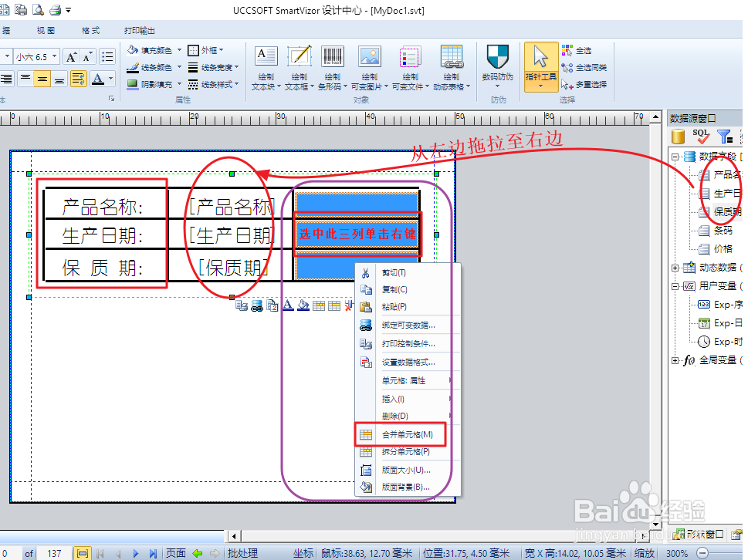Open the Shadow Fill (阴影填充) dropdown
748x560 pixels.
179,84
